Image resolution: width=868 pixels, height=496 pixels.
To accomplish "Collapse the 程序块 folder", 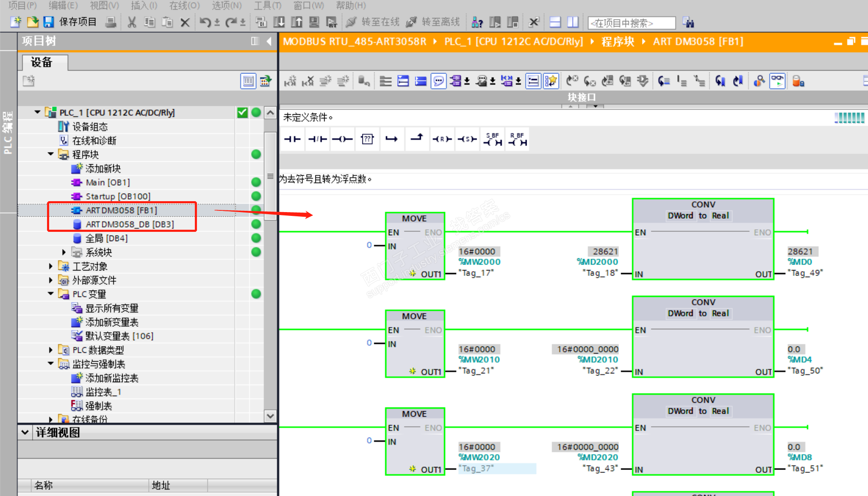I will pos(51,154).
